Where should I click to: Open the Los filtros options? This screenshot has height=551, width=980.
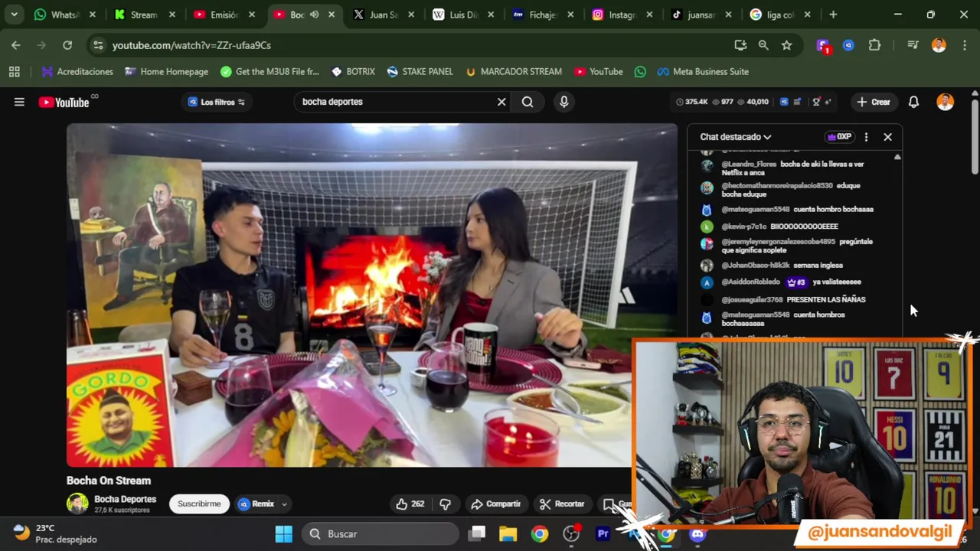[217, 102]
